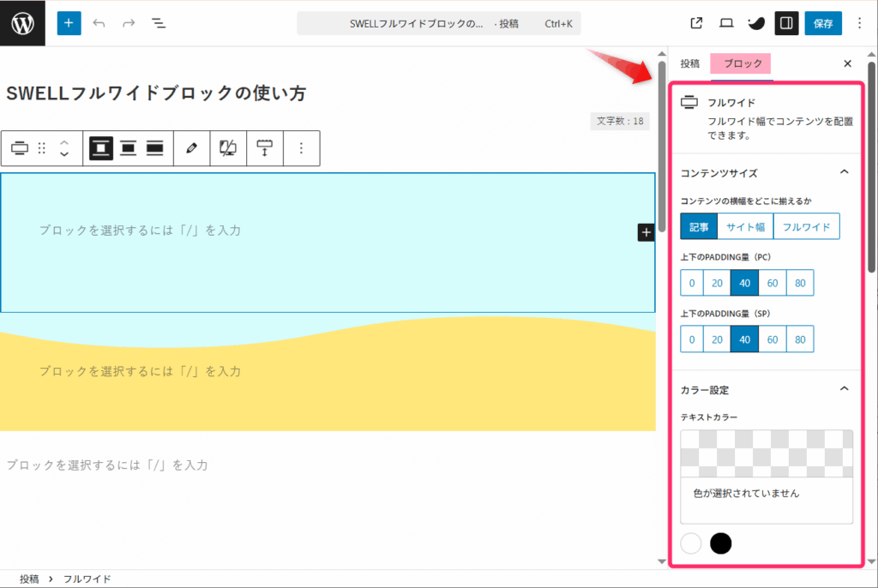Click the 投稿 breadcrumb in the footer
This screenshot has width=878, height=588.
click(x=29, y=579)
